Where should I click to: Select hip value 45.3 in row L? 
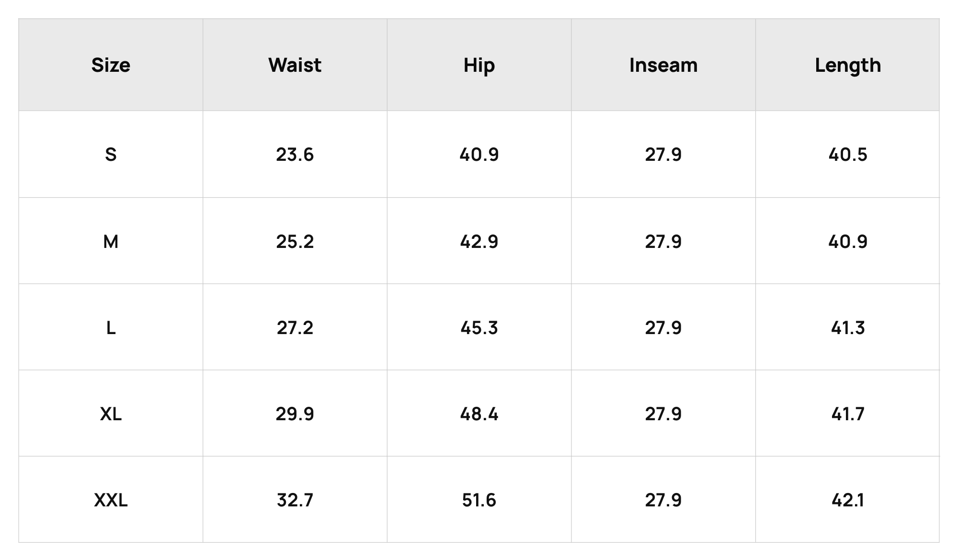pyautogui.click(x=479, y=328)
